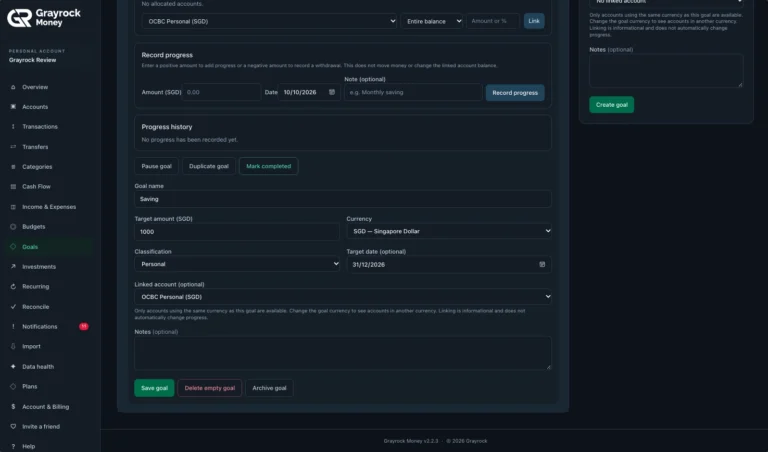Viewport: 768px width, 452px height.
Task: Open OCBC Personal allocation account dropdown
Action: 269,21
